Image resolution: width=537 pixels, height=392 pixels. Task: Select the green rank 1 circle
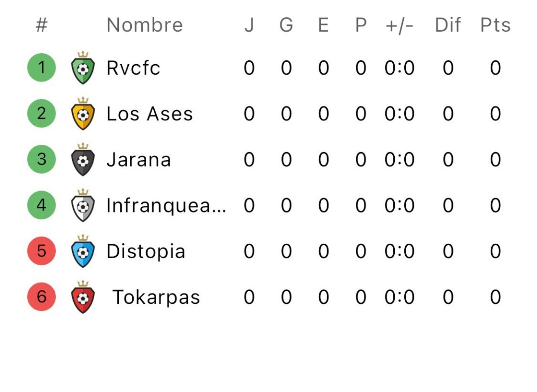click(x=41, y=68)
